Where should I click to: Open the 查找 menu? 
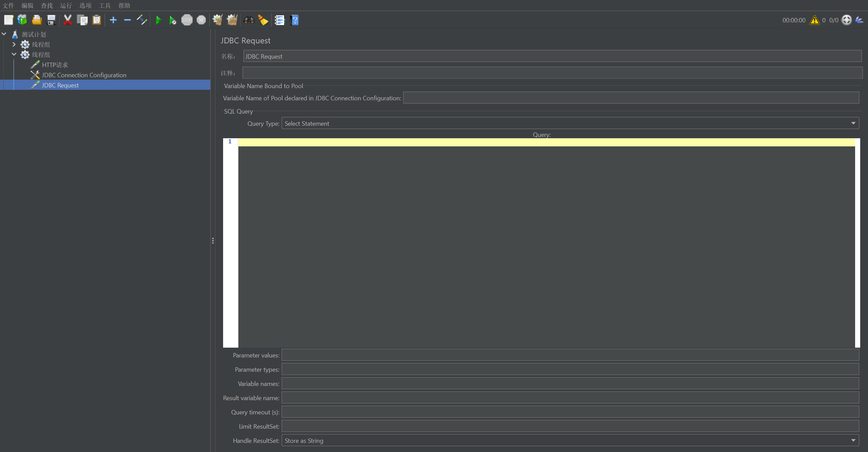tap(47, 5)
